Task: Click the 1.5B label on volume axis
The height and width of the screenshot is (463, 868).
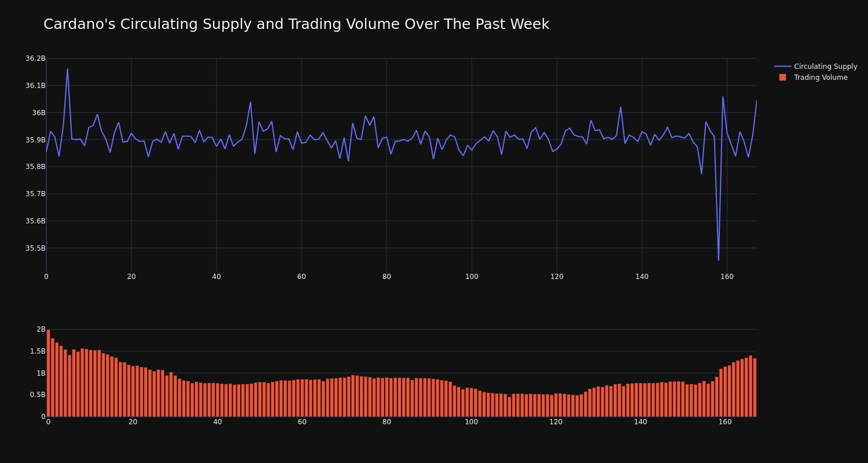Action: point(37,351)
